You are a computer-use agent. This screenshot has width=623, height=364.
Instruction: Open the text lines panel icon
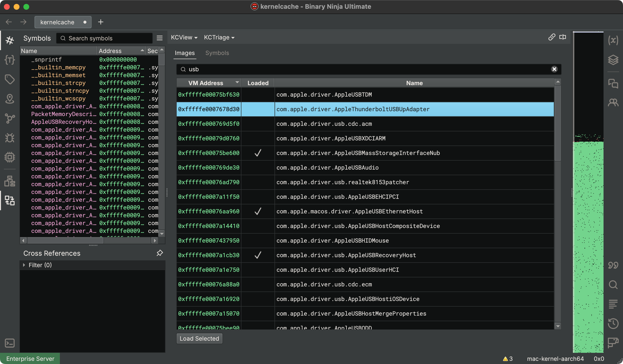click(x=613, y=304)
